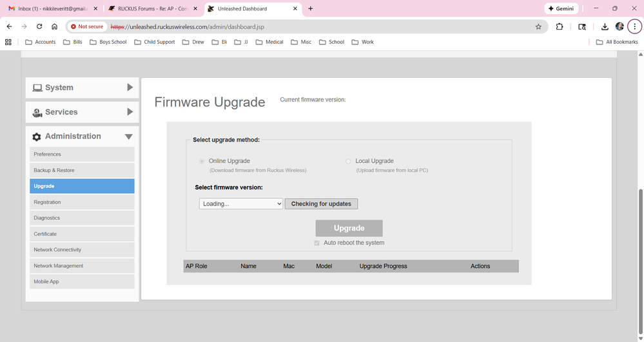
Task: Open the Misc bookmarks folder
Action: click(x=301, y=42)
